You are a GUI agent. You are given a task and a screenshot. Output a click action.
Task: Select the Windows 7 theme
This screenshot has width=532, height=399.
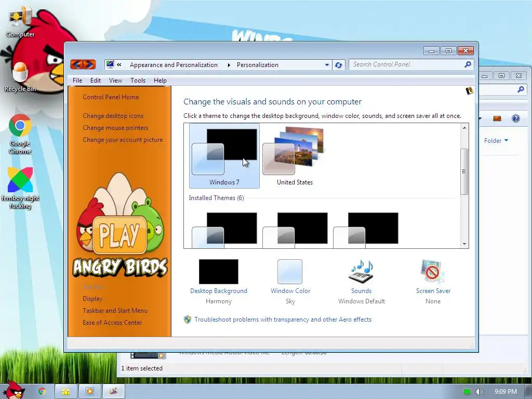click(224, 156)
